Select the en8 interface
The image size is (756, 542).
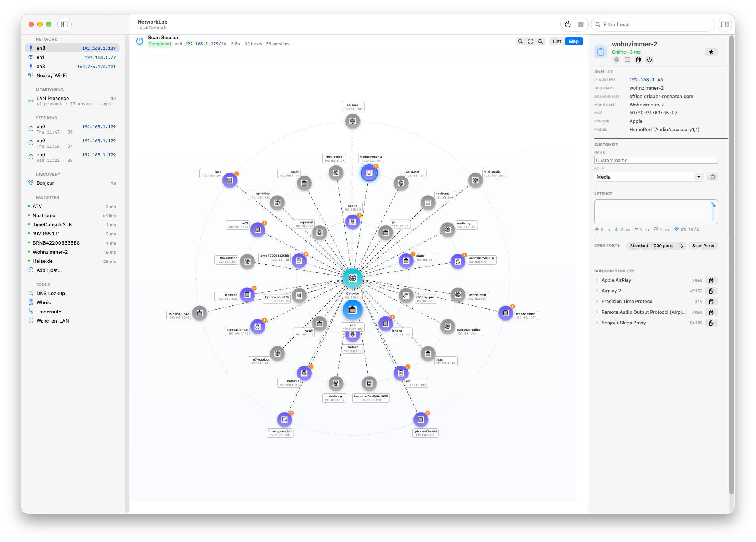coord(72,67)
